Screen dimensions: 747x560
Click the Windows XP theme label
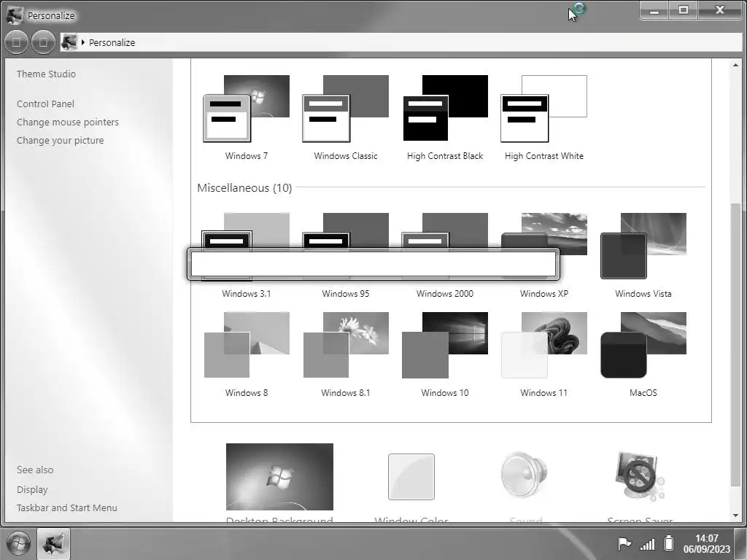pos(544,294)
